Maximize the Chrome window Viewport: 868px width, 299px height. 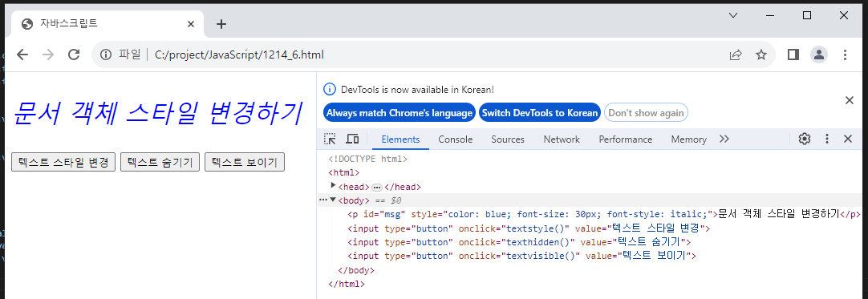(807, 15)
